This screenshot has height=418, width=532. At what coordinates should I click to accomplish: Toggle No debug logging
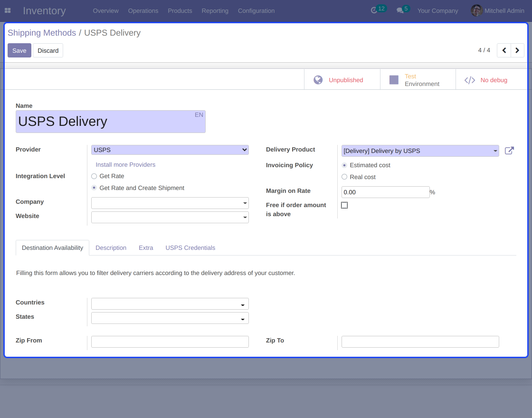click(492, 80)
